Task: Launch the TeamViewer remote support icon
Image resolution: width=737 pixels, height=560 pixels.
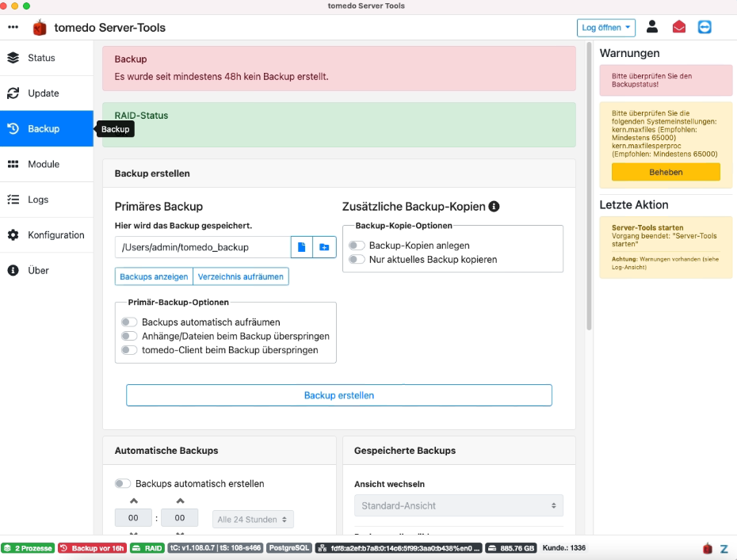Action: tap(705, 27)
